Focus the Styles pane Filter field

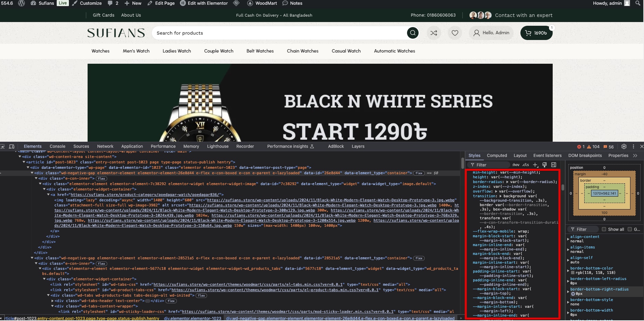489,165
